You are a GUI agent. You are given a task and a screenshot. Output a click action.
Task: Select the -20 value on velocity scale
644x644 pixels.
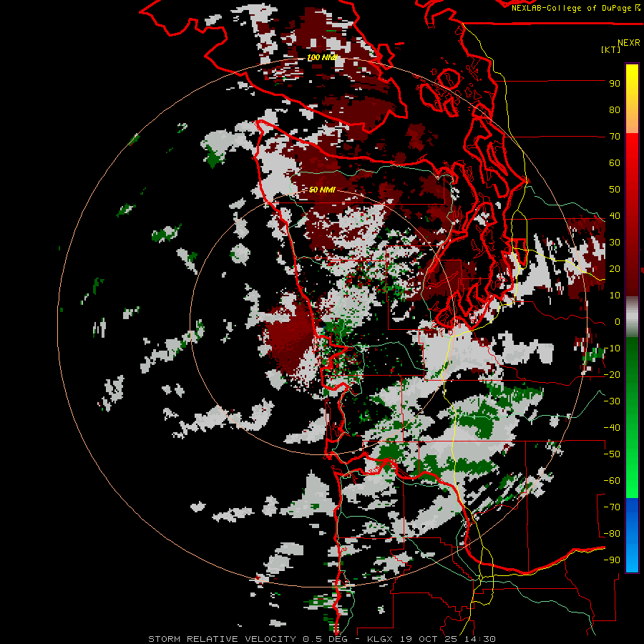612,375
